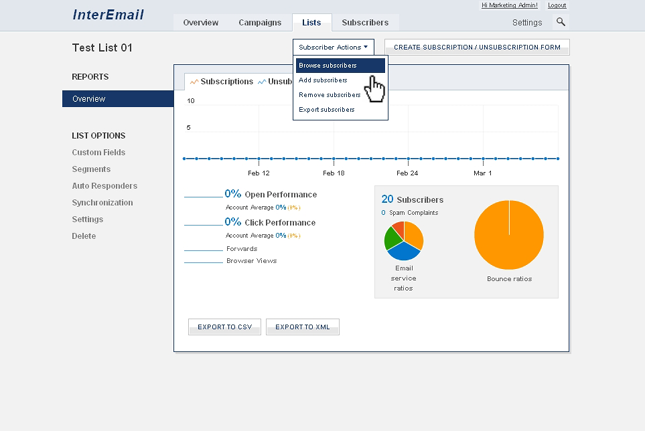Click the orange Bounce ratios pie chart

(x=508, y=235)
